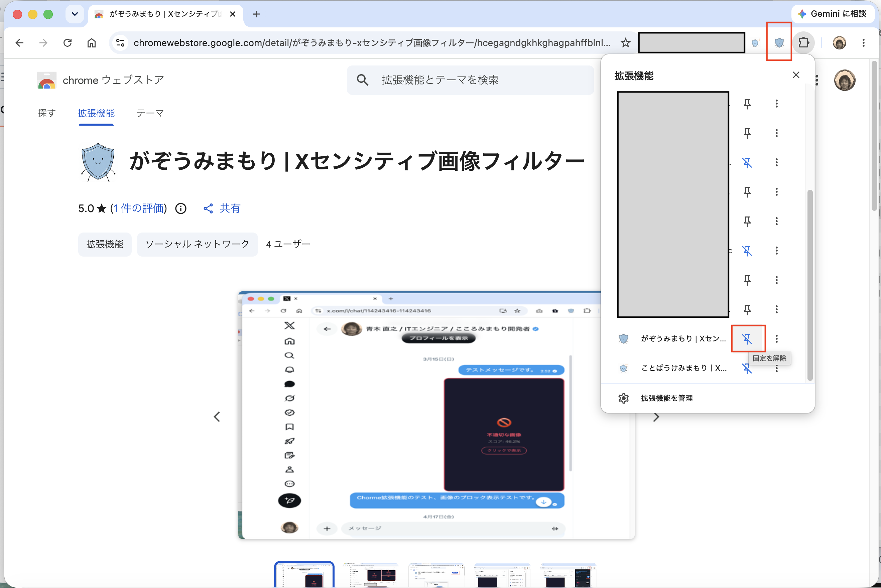
Task: Select the 拡張機能 tab in web store
Action: tap(96, 113)
